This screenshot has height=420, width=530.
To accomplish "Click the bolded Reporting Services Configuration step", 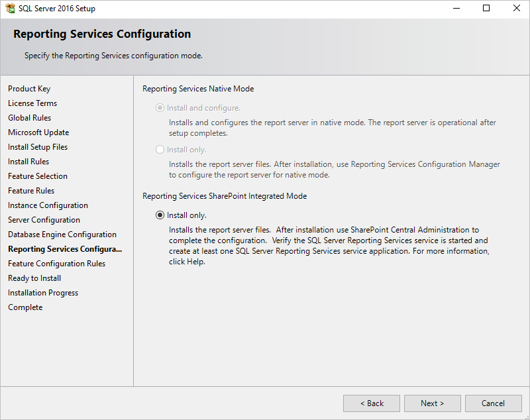I will point(65,248).
